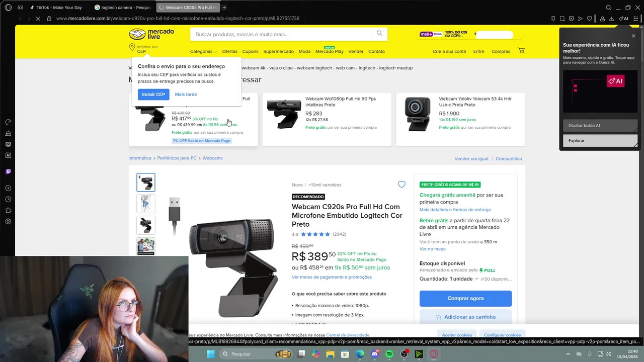Open Mais detalhes e formas de entrega
The image size is (644, 362).
(x=455, y=210)
